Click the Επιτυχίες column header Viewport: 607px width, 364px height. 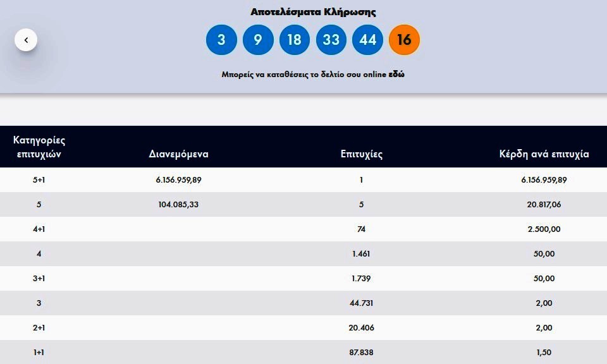(362, 154)
